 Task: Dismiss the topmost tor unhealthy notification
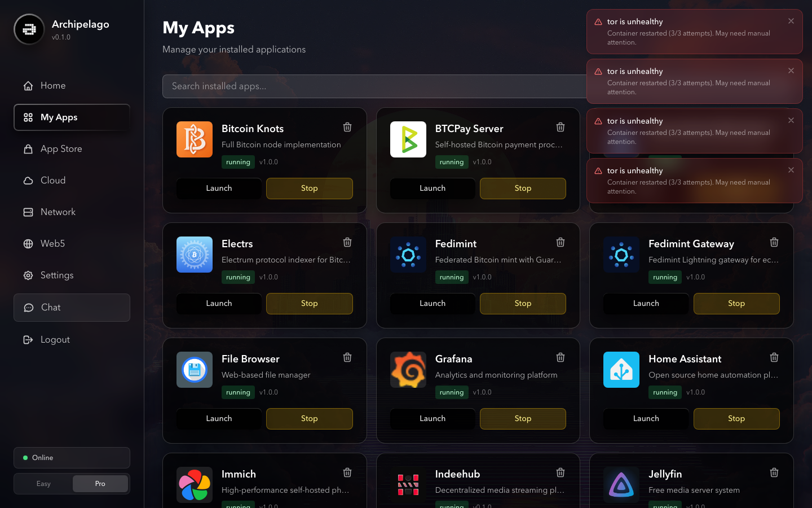[x=791, y=21]
